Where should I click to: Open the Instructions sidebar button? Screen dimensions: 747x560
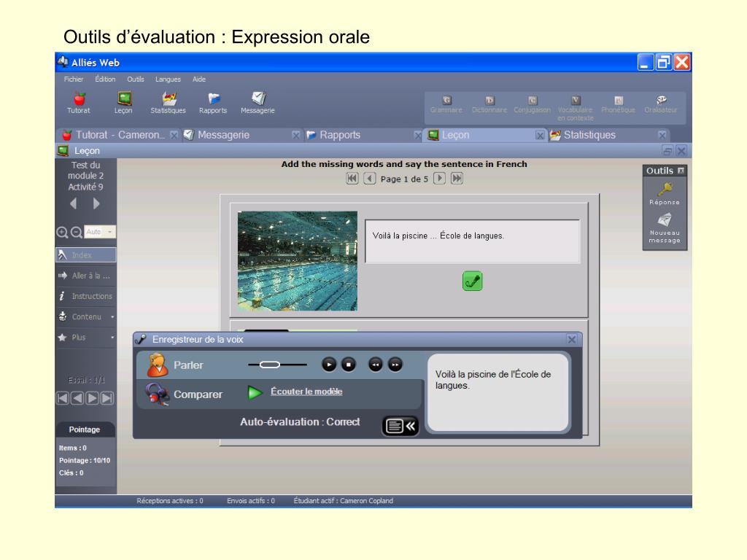(x=86, y=296)
